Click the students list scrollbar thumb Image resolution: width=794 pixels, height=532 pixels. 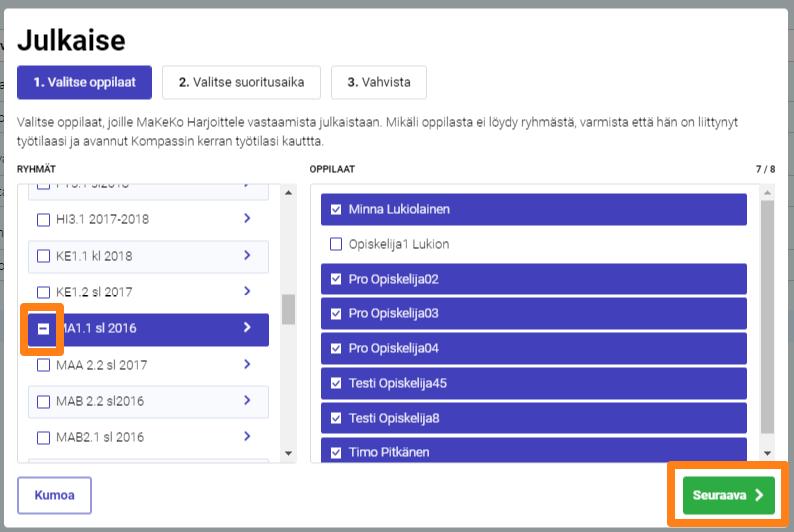pyautogui.click(x=768, y=317)
